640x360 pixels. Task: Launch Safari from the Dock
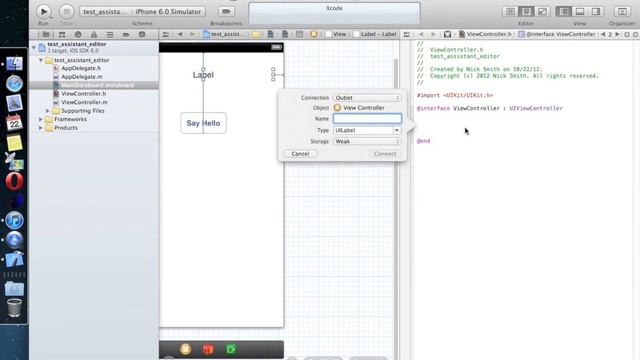[x=14, y=83]
